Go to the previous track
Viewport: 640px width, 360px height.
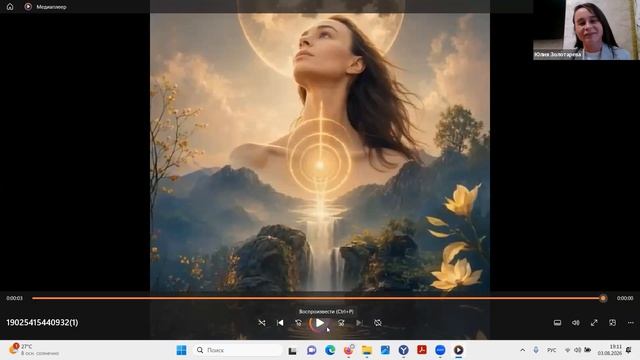(x=280, y=323)
